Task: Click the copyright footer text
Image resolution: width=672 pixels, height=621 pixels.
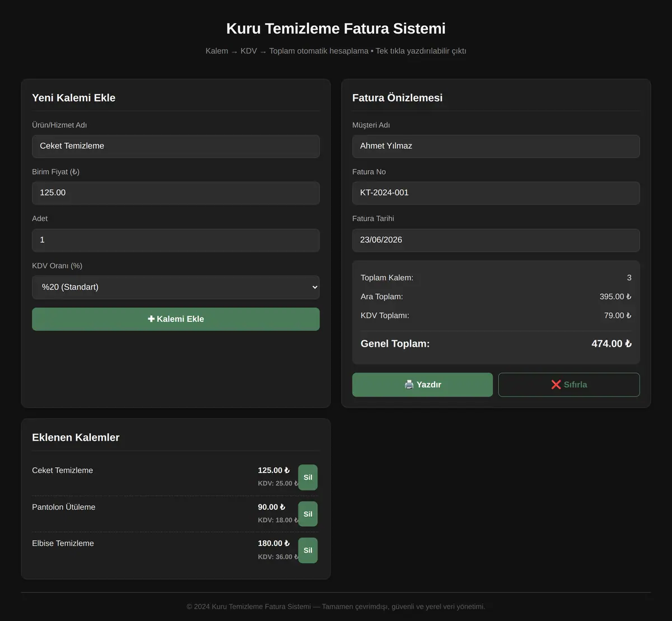Action: pos(336,606)
